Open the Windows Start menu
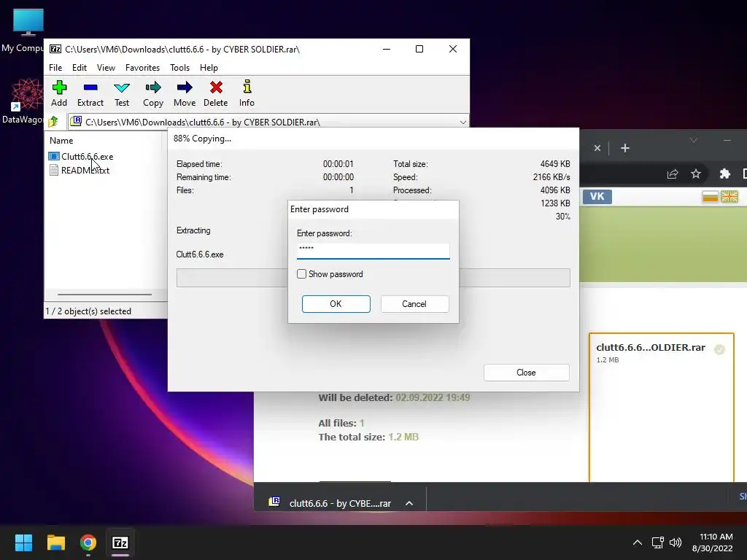This screenshot has width=747, height=560. pyautogui.click(x=23, y=542)
